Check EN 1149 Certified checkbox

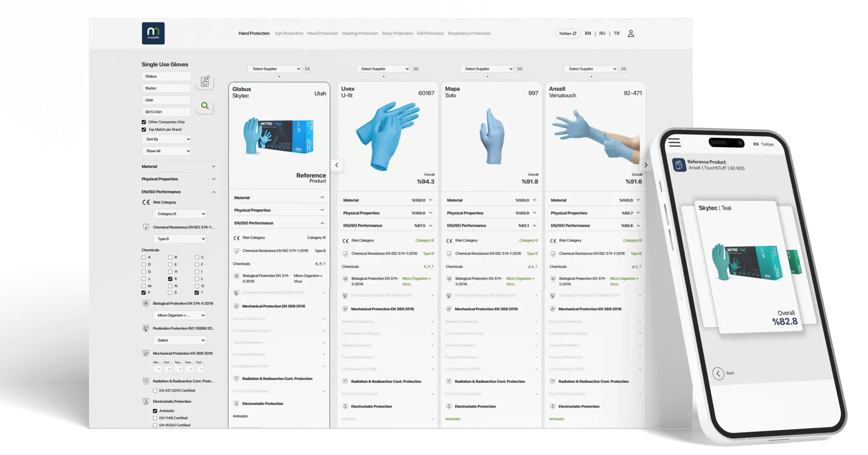(155, 418)
